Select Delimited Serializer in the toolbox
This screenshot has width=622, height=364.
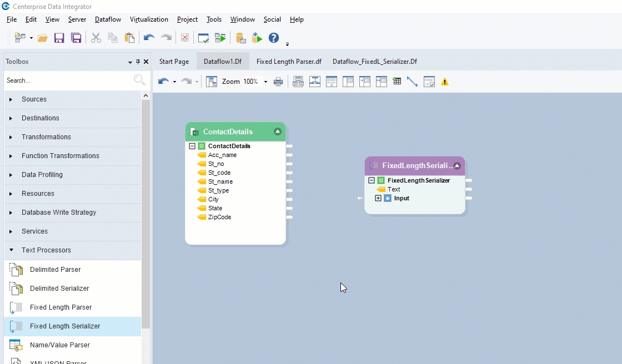coord(59,289)
